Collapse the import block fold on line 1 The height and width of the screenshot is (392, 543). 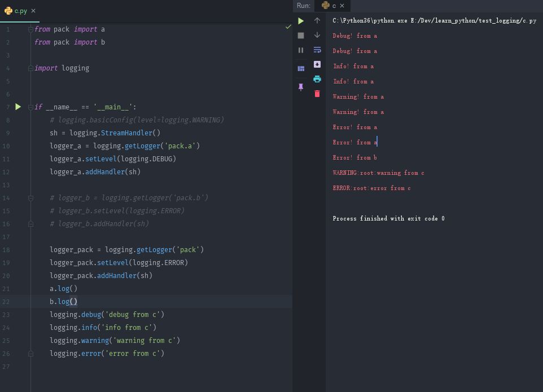30,29
